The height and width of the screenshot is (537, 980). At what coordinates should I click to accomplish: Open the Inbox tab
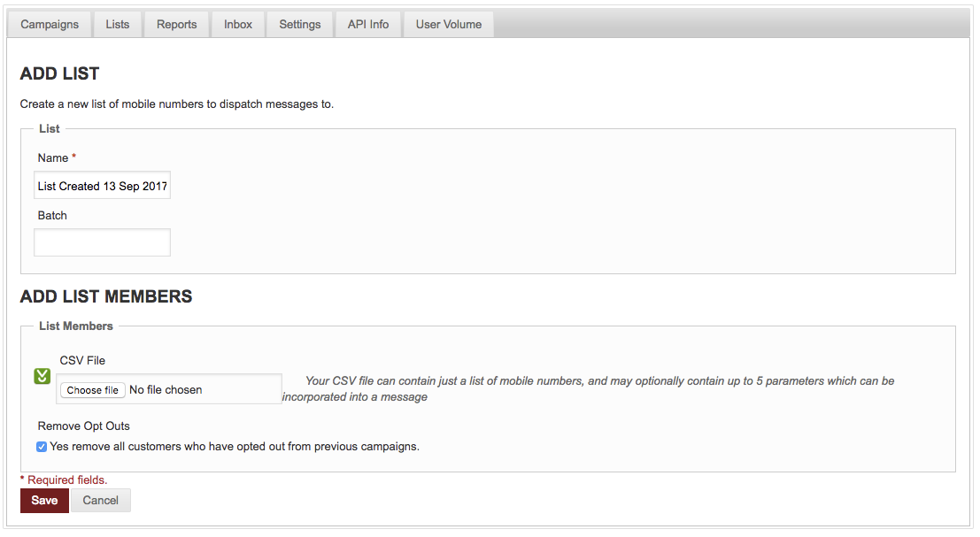coord(238,24)
